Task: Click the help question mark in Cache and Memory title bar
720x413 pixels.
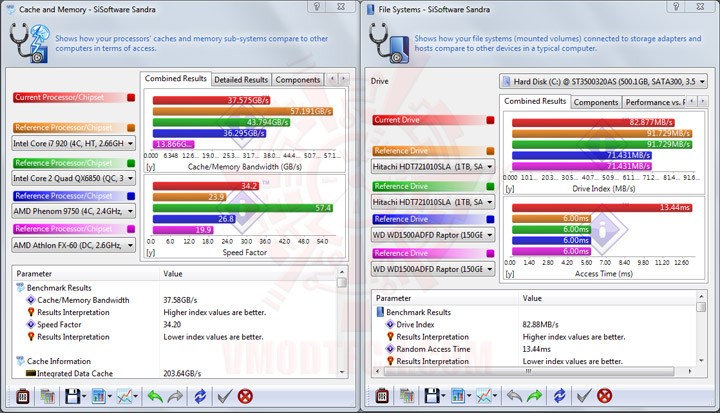Action: click(317, 6)
